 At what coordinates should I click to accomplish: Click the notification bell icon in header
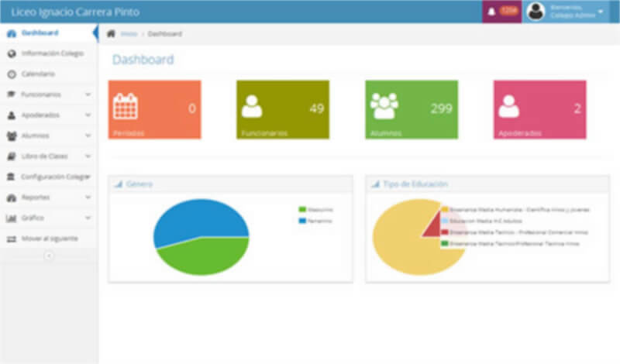point(491,12)
